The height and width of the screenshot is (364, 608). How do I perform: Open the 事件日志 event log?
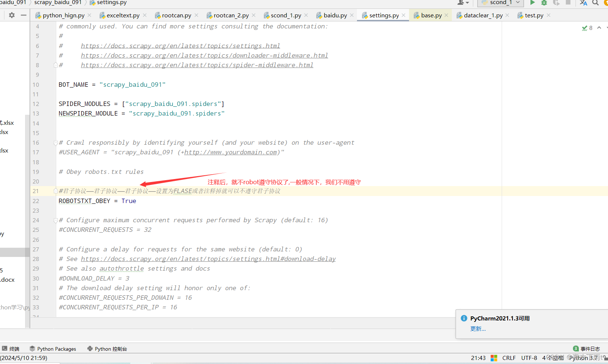[587, 348]
